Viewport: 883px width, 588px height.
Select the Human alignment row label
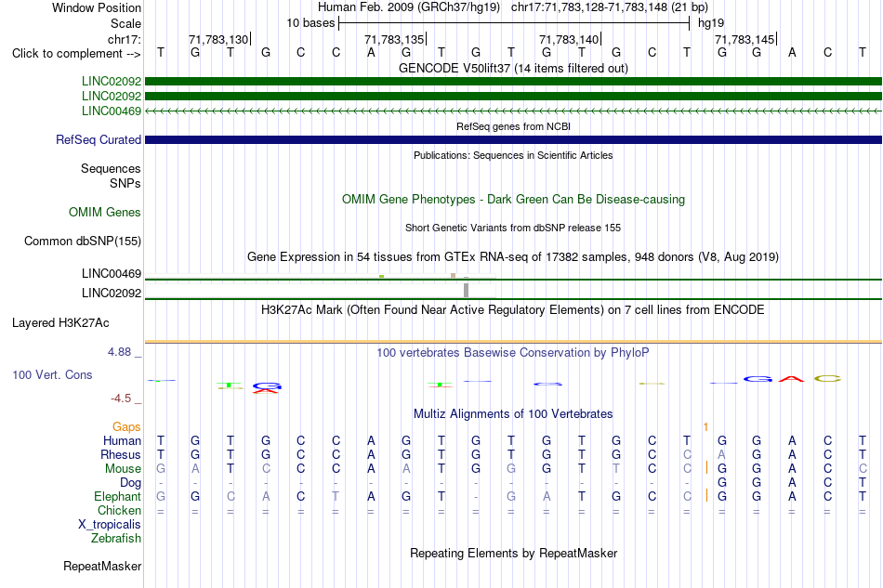(122, 440)
